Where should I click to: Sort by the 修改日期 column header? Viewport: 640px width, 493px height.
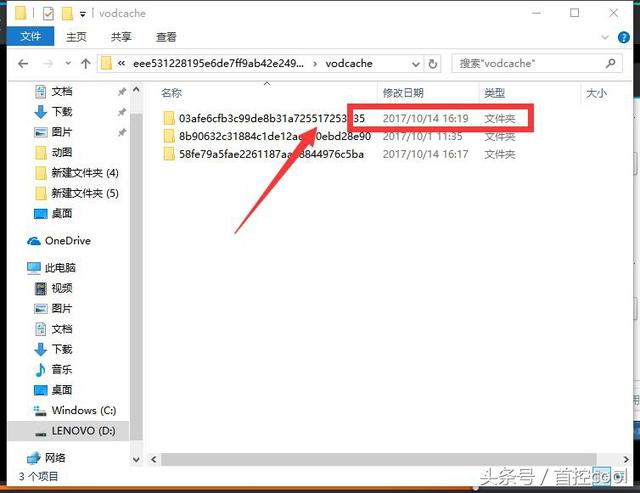pos(402,93)
